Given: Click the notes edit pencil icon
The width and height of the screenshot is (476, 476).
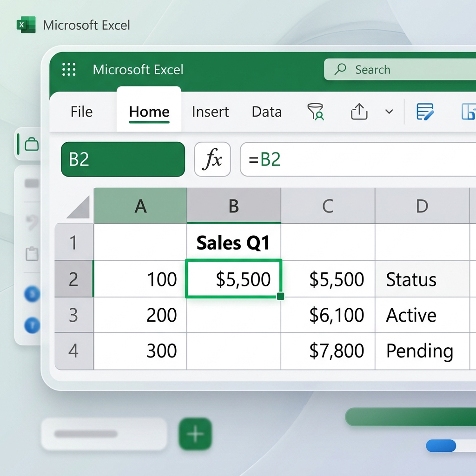Looking at the screenshot, I should (x=425, y=112).
